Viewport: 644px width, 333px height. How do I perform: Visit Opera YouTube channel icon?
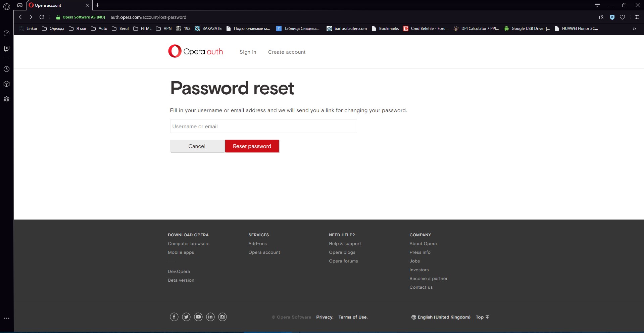pos(198,317)
